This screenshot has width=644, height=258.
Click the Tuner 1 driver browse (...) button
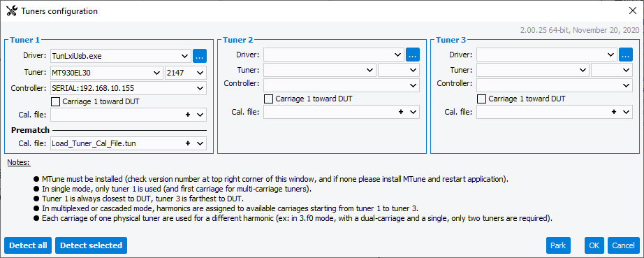pyautogui.click(x=200, y=55)
